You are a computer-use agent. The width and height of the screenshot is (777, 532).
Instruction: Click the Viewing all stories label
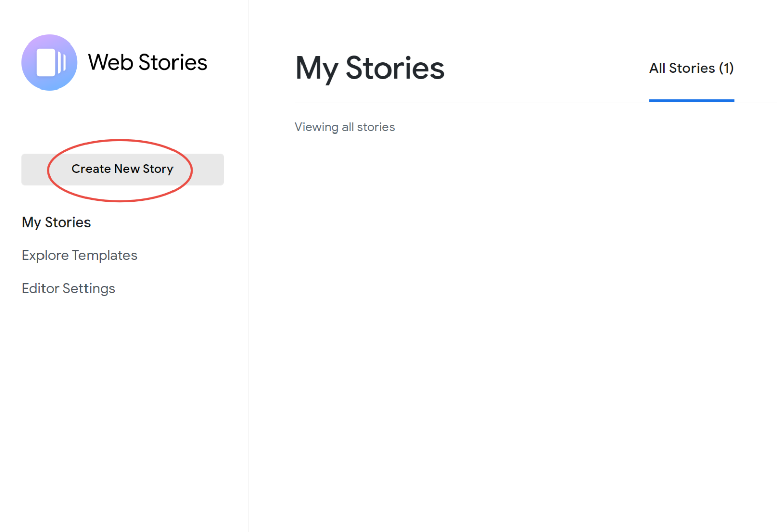tap(344, 127)
